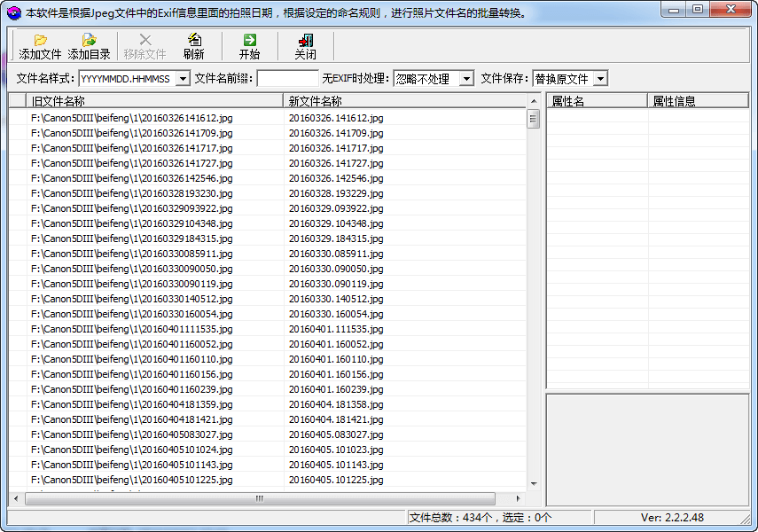Open the 文件名样式 YYYYMMDD.HHMMSS dropdown
The image size is (758, 532).
[x=183, y=78]
